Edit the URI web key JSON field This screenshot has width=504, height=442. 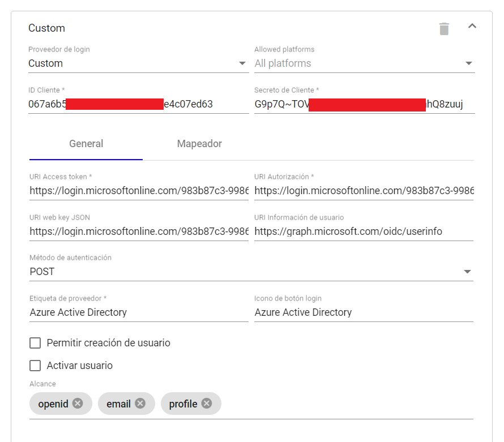139,231
